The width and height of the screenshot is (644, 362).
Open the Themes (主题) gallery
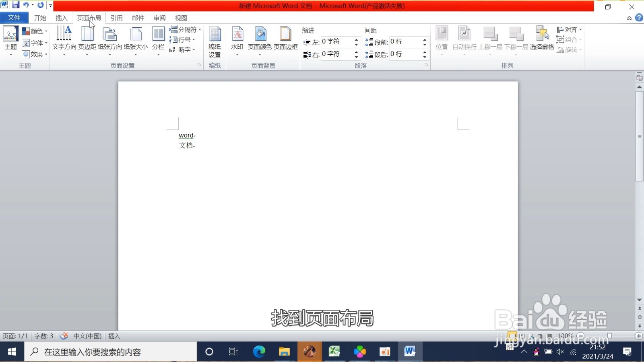(x=11, y=41)
